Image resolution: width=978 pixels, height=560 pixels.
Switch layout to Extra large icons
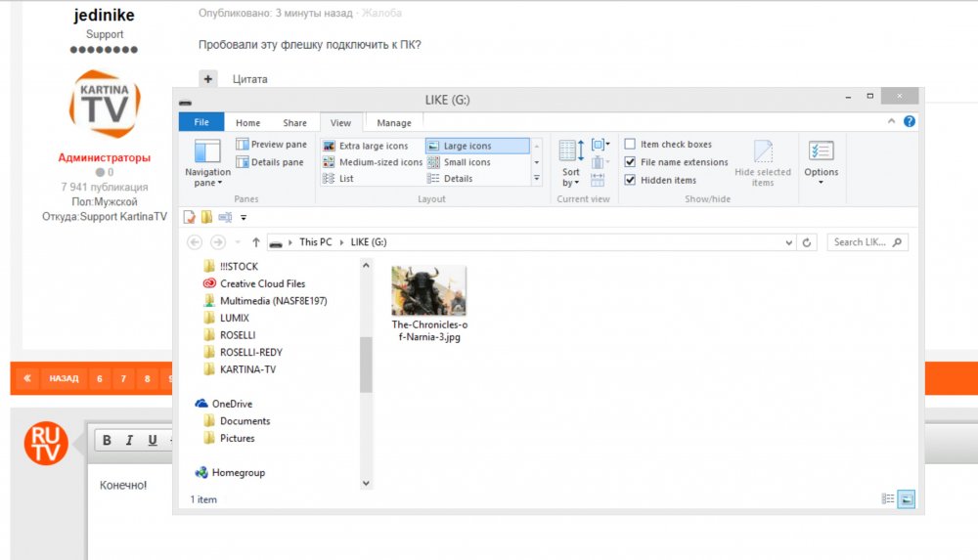click(366, 146)
